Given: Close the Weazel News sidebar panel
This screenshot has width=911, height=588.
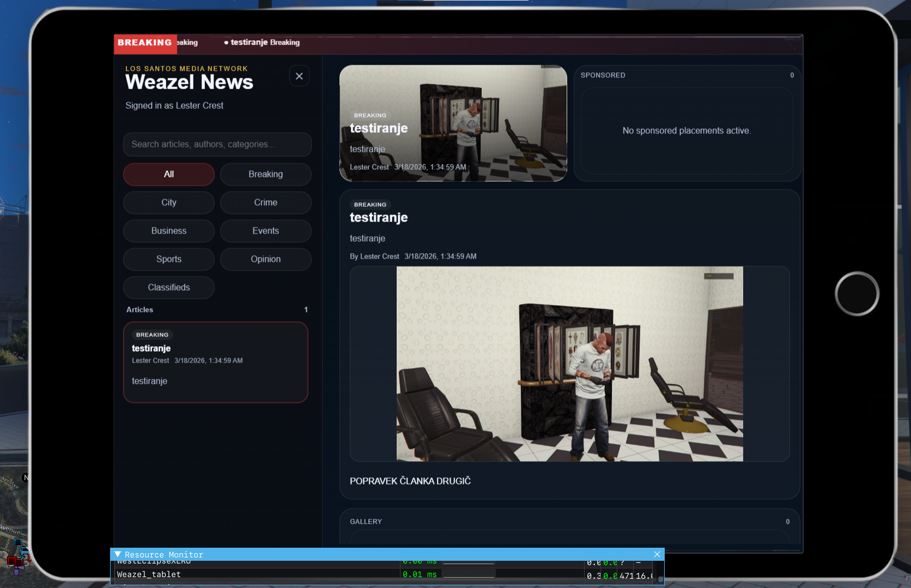Looking at the screenshot, I should (299, 76).
